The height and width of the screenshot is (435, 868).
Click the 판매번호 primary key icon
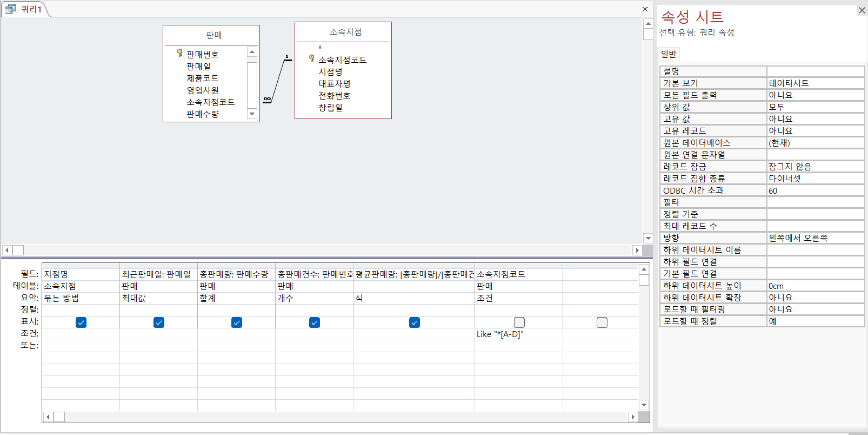179,54
